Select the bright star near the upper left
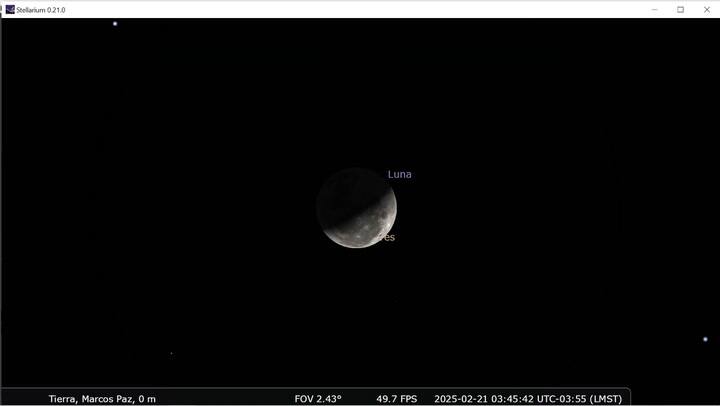Screen dimensions: 720x406 coord(115,23)
